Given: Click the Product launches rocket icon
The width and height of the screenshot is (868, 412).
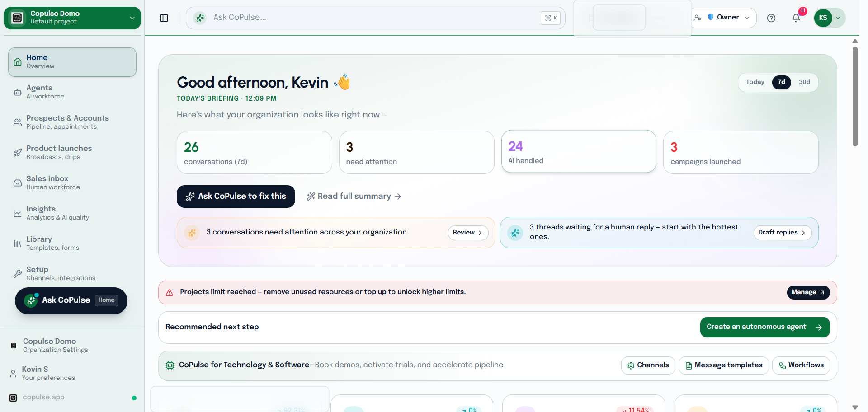Looking at the screenshot, I should pos(18,153).
